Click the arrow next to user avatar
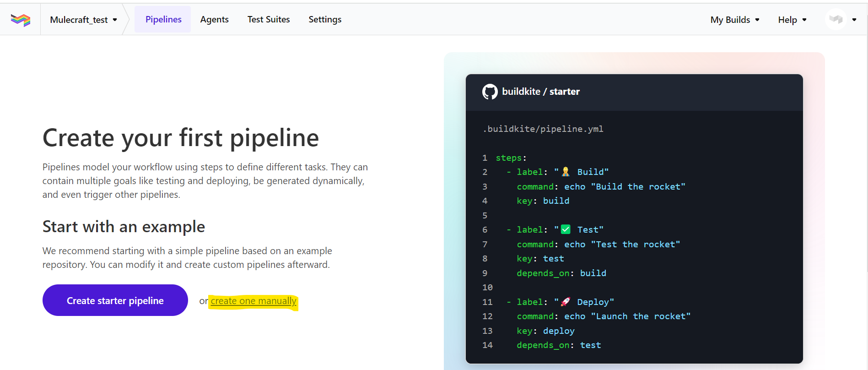The height and width of the screenshot is (370, 868). 854,20
